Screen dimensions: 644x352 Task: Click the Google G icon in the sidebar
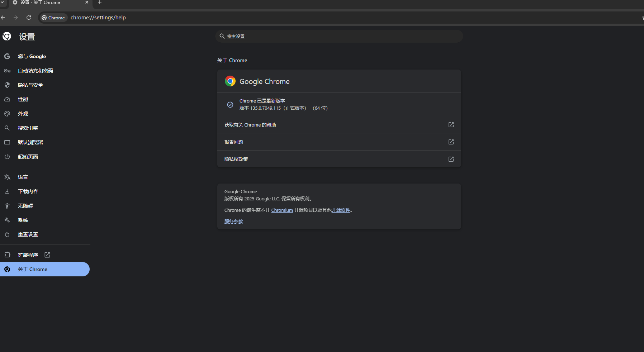point(7,56)
